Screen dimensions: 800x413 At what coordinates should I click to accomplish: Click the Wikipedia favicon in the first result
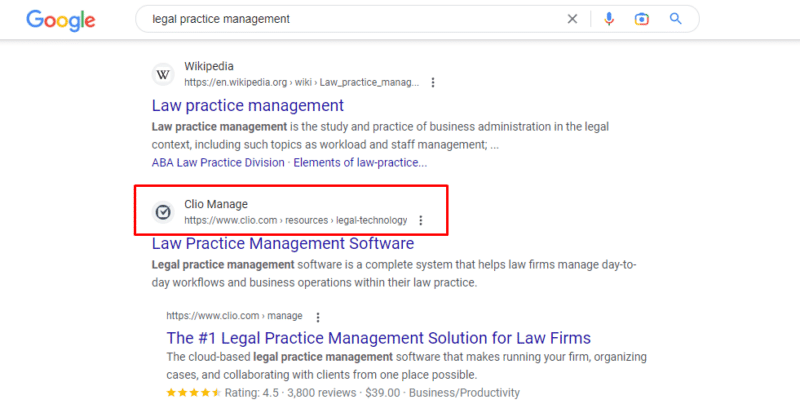pyautogui.click(x=163, y=74)
